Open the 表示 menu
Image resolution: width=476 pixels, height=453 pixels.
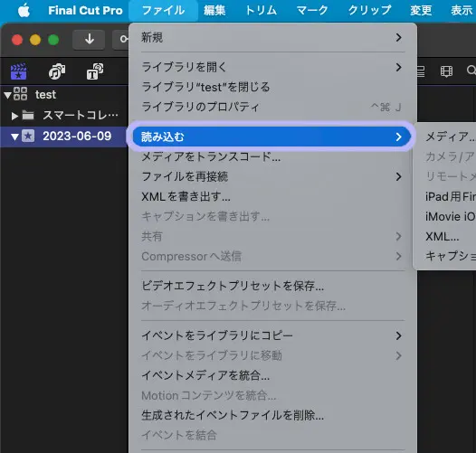point(462,10)
